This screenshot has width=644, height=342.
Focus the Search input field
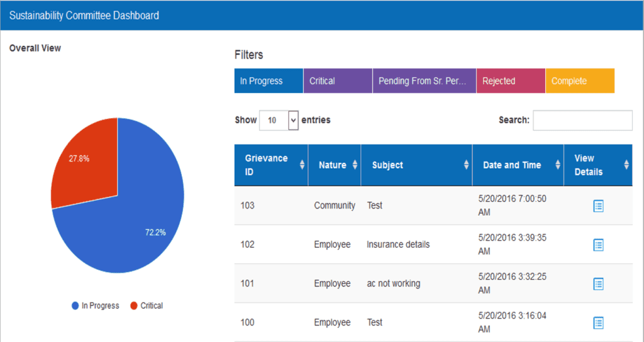(x=582, y=120)
